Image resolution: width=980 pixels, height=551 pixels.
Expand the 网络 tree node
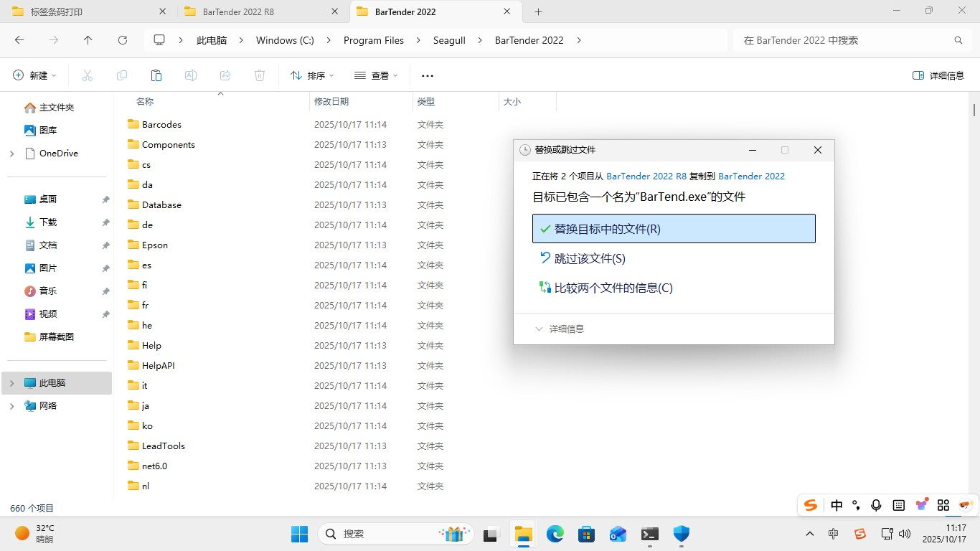coord(12,405)
